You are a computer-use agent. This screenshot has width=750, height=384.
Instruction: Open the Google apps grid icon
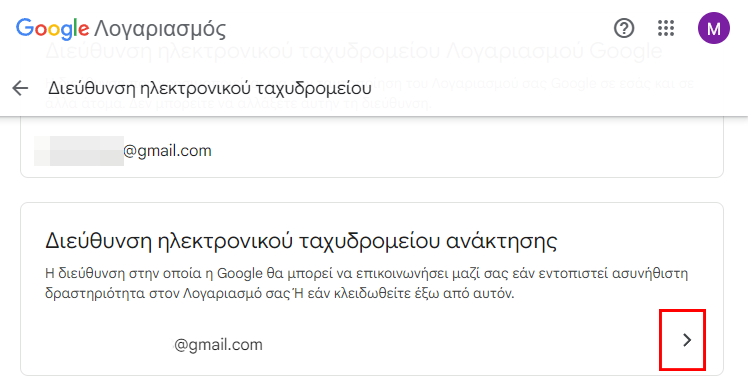[x=665, y=28]
